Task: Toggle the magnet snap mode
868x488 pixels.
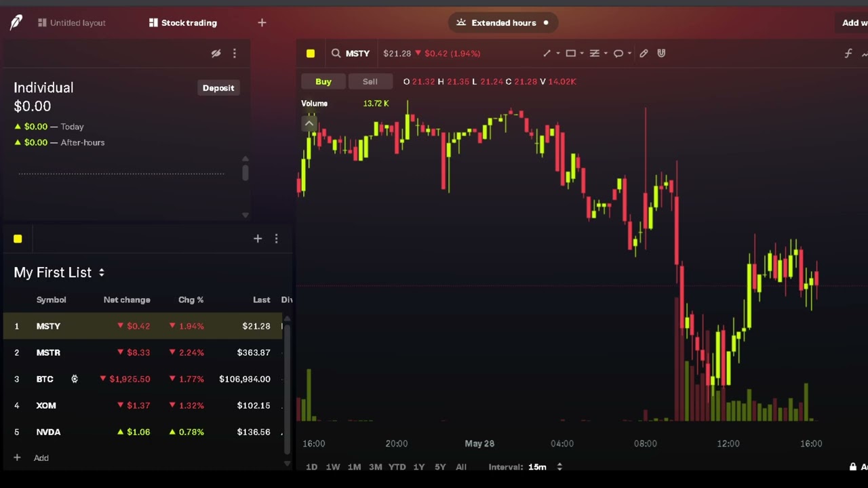Action: [661, 53]
